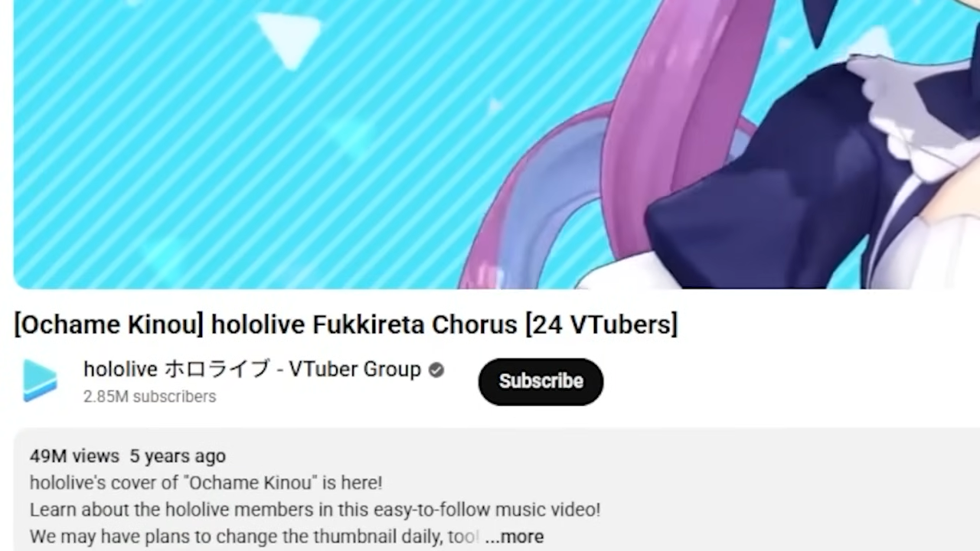Click the verified checkmark badge beside channel name
Viewport: 980px width, 551px height.
coord(436,370)
